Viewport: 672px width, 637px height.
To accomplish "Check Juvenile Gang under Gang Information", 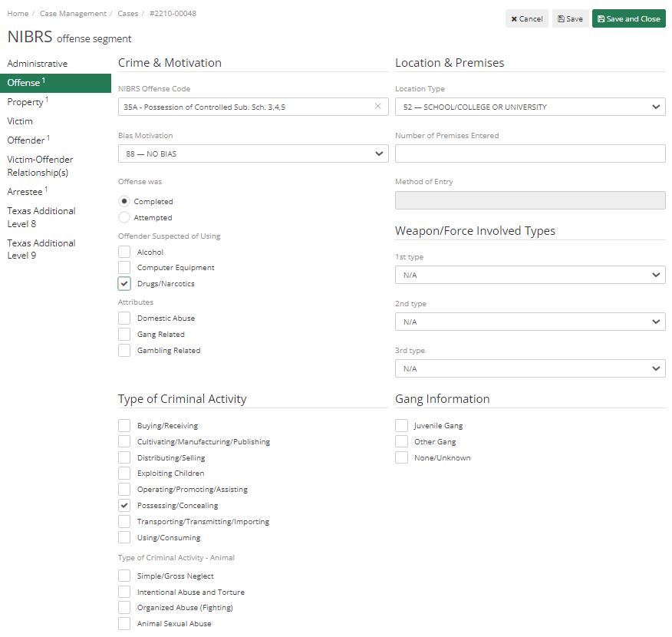I will [401, 424].
